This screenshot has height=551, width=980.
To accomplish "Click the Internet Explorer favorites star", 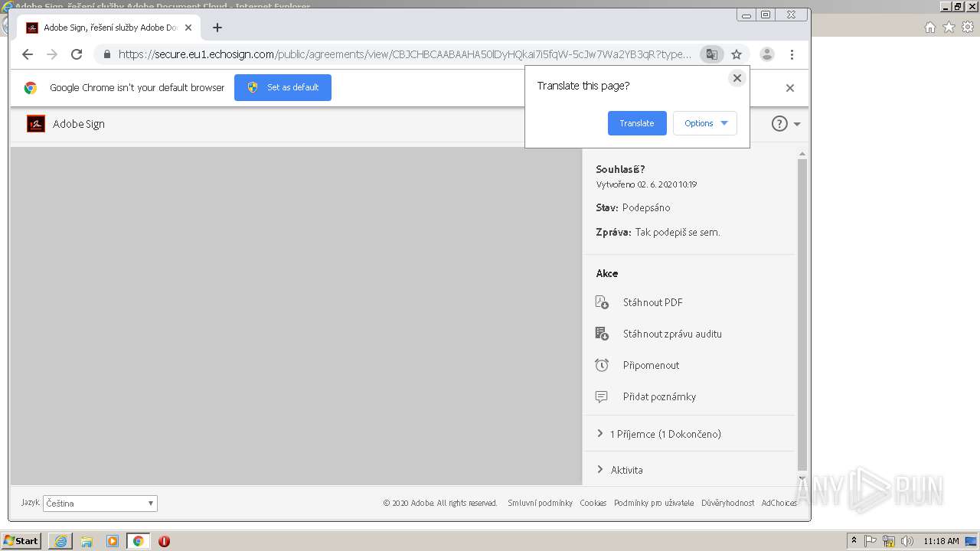I will pyautogui.click(x=949, y=28).
